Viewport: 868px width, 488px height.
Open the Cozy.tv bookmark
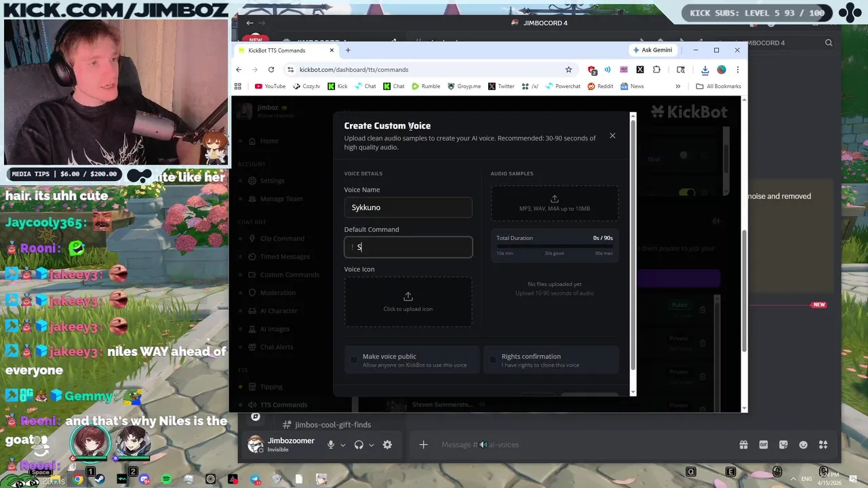pyautogui.click(x=307, y=86)
